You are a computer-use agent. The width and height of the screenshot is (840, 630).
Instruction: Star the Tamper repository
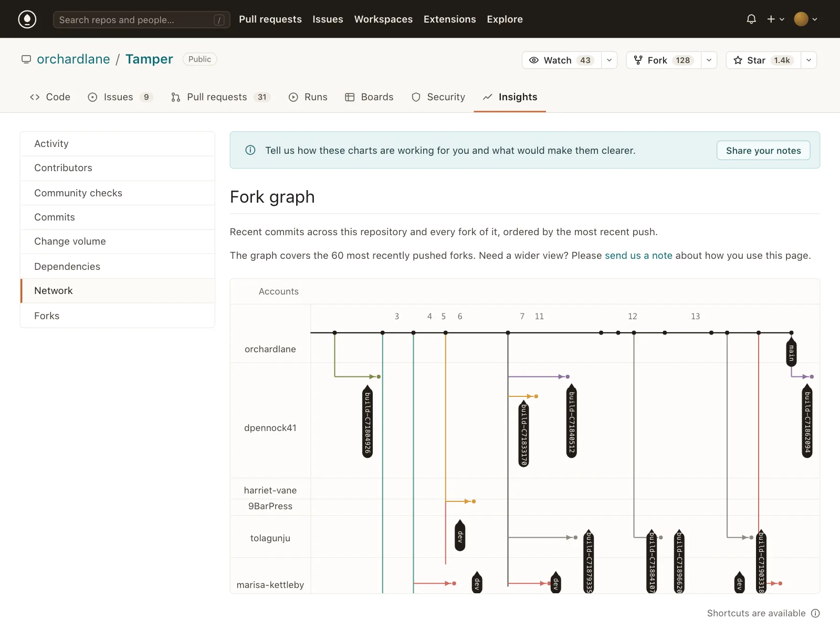(x=763, y=60)
